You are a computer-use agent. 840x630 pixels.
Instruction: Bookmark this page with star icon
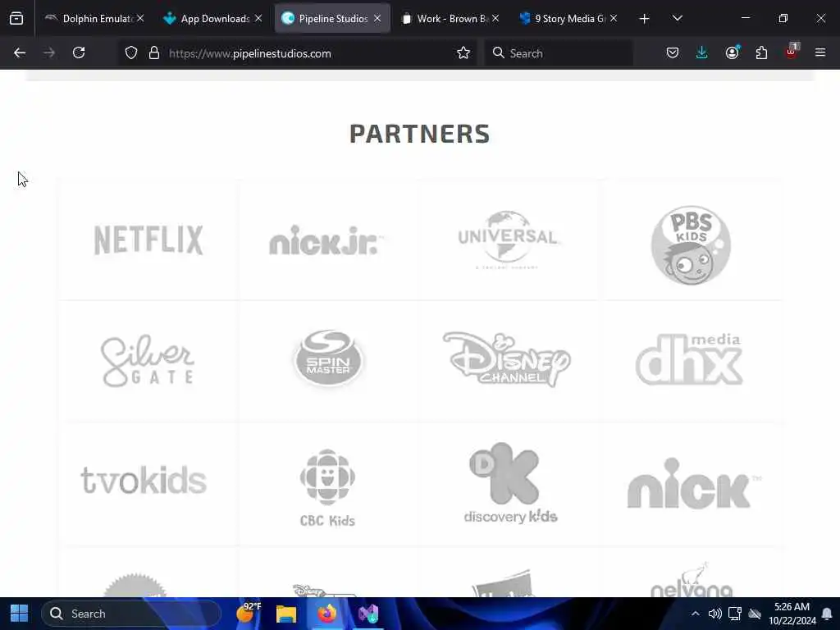pos(463,52)
